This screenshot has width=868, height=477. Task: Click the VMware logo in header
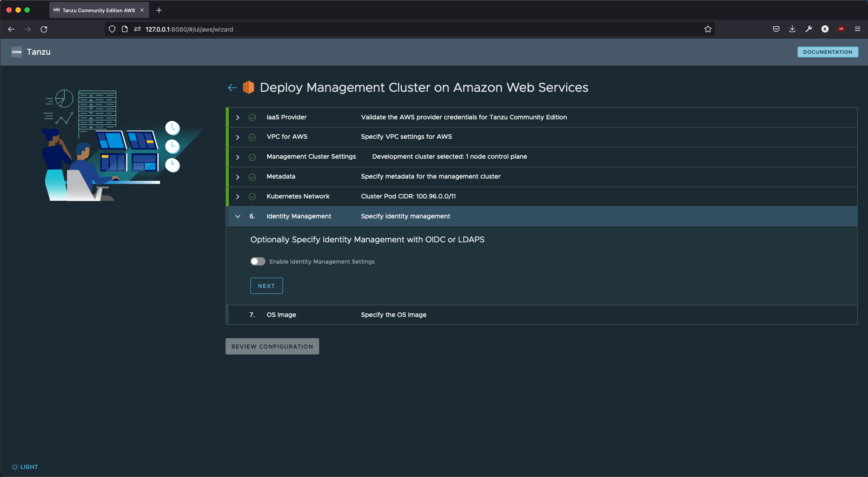pos(17,52)
